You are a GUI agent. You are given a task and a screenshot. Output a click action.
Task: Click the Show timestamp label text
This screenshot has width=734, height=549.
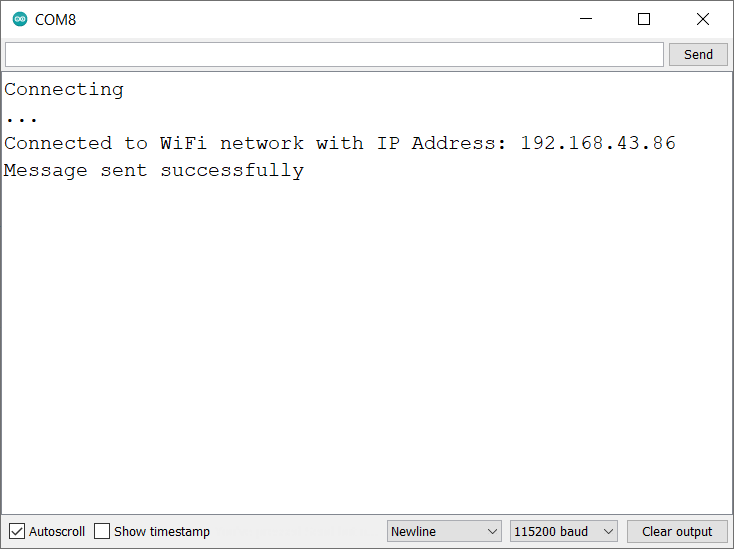tap(162, 532)
